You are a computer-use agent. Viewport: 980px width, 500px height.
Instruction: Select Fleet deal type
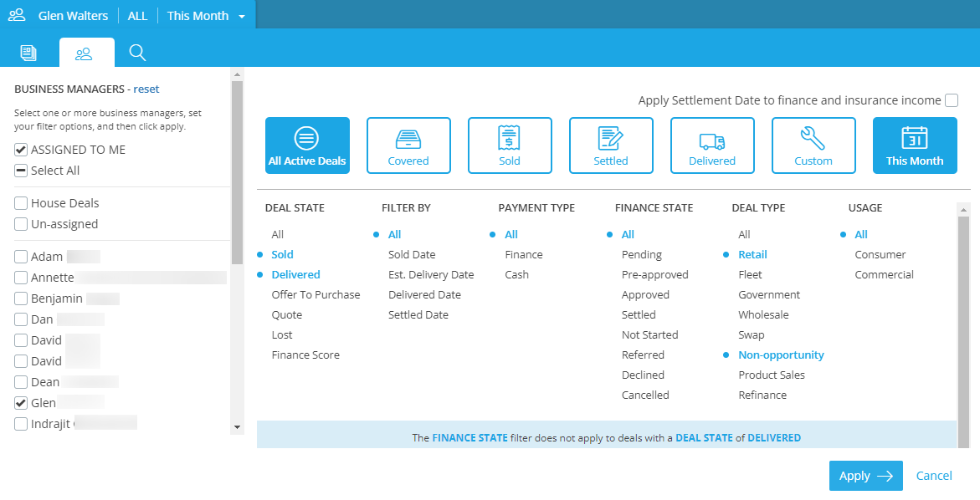[x=751, y=274]
